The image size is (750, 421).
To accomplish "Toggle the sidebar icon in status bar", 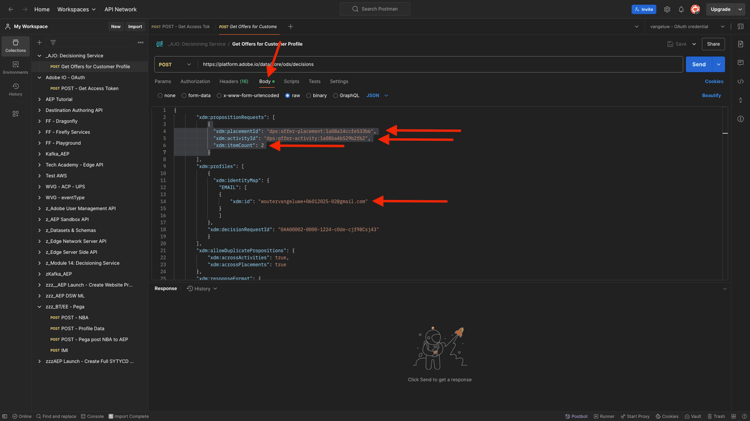I will coord(5,416).
